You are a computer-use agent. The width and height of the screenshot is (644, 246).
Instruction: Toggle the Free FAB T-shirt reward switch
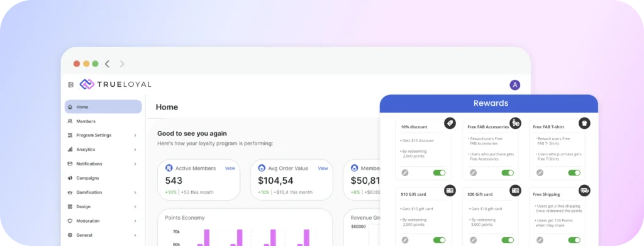point(574,173)
